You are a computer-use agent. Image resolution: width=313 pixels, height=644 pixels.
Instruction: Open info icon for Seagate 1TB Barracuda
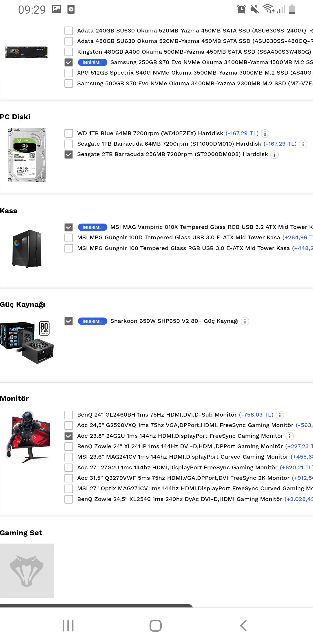(303, 144)
